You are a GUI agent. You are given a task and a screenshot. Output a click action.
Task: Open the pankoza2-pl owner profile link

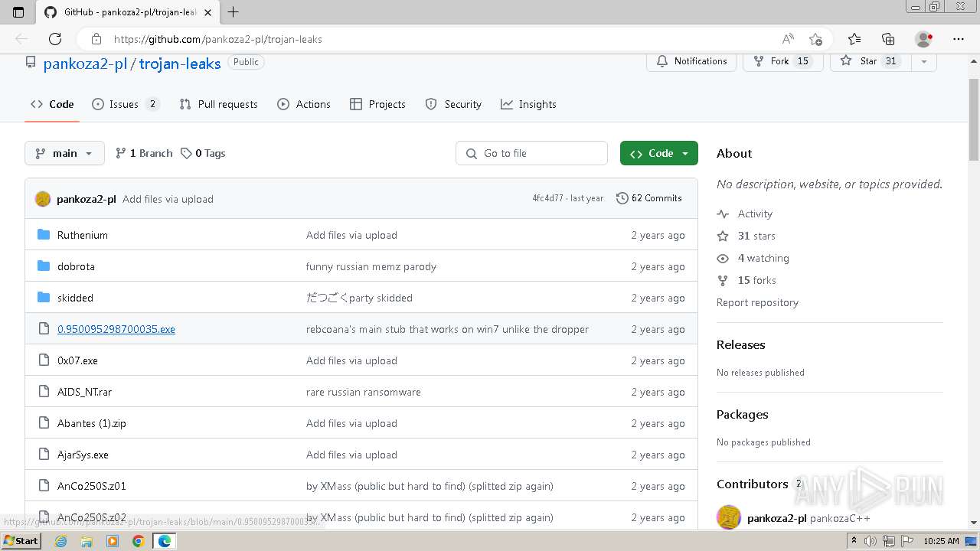click(x=85, y=64)
